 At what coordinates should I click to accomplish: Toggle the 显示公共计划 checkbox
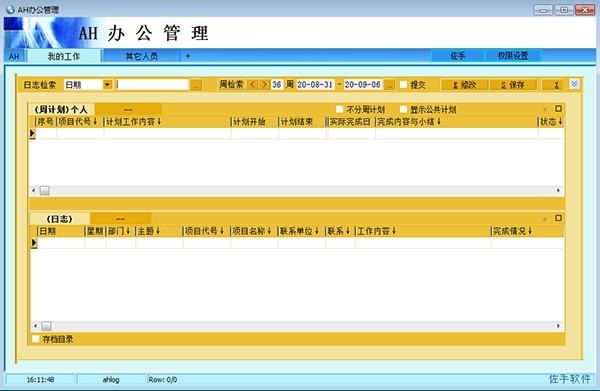[x=403, y=109]
